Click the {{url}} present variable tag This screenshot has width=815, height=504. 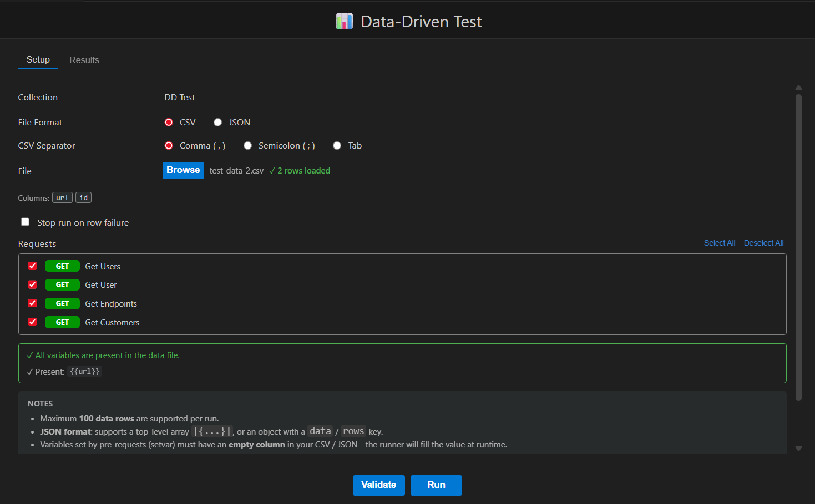[x=85, y=371]
